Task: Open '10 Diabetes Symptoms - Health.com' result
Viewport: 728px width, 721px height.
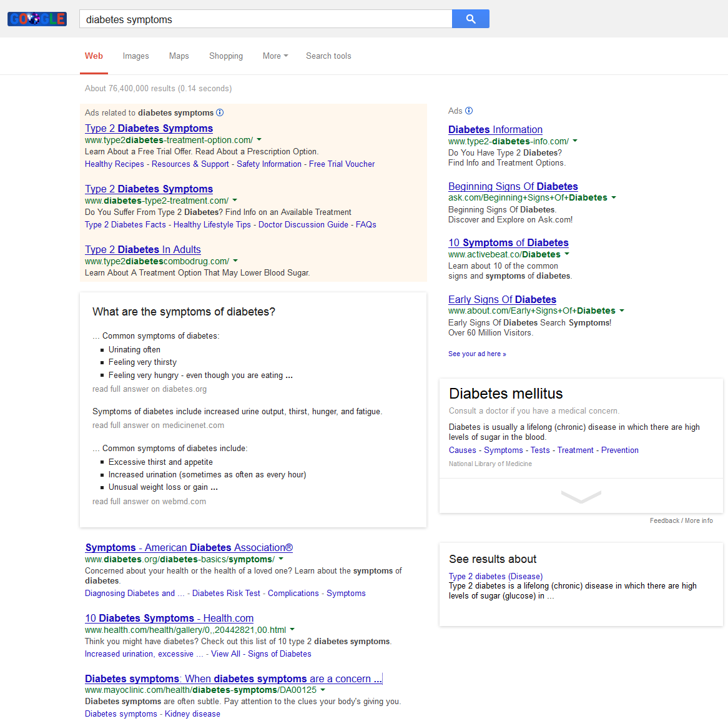Action: coord(169,619)
